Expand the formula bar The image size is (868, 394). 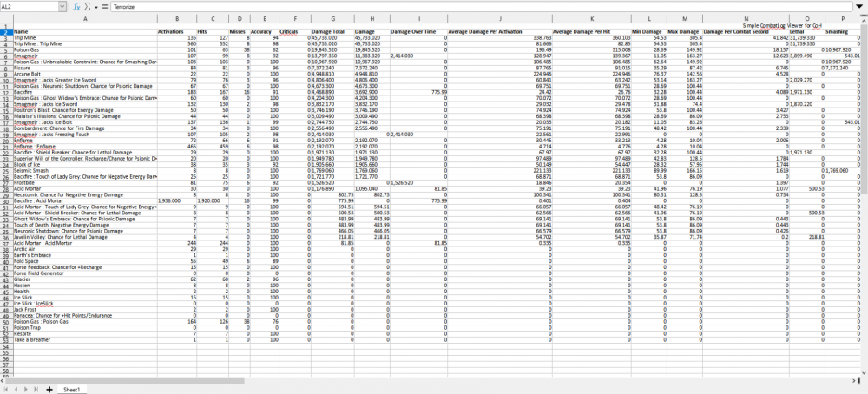pyautogui.click(x=860, y=6)
